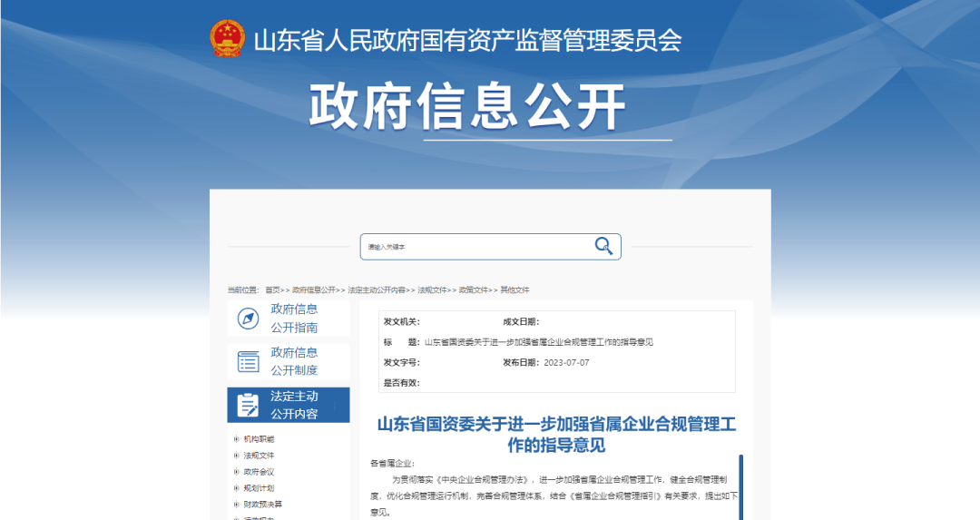980x520 pixels.
Task: Expand the 机构职能 tree node
Action: [236, 439]
